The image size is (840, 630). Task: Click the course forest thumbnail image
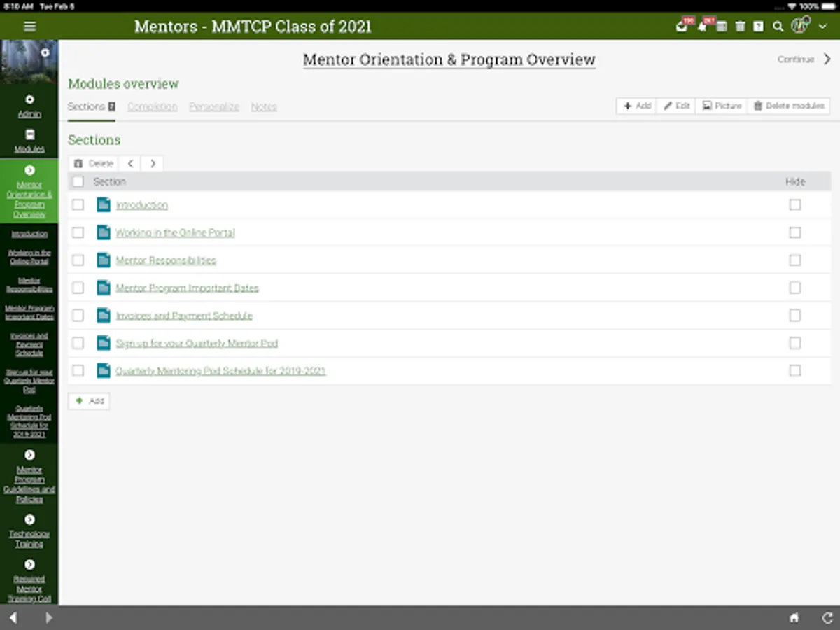(x=29, y=62)
